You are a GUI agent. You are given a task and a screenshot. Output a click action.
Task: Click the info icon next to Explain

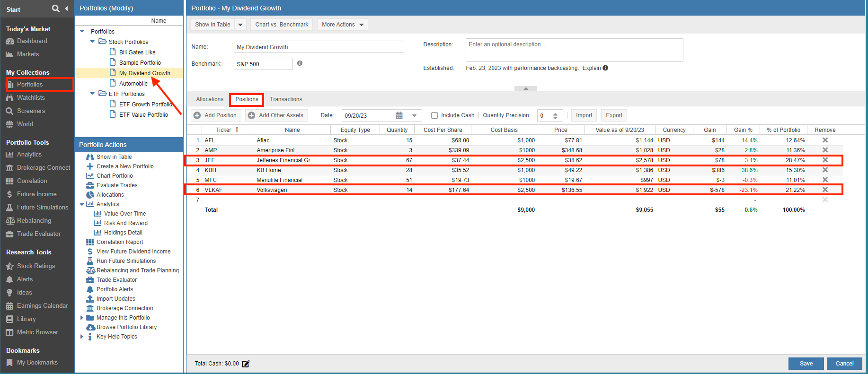pyautogui.click(x=605, y=68)
